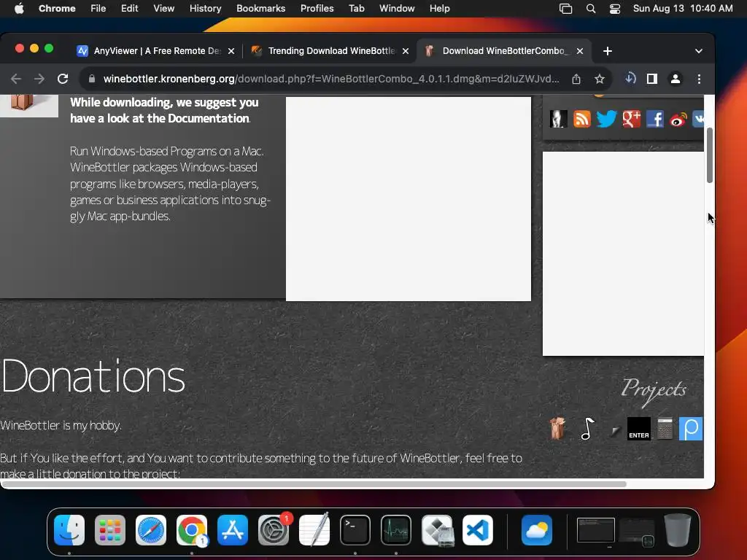Screen dimensions: 747x560
Task: Open the Chrome three-dot menu
Action: pos(699,79)
